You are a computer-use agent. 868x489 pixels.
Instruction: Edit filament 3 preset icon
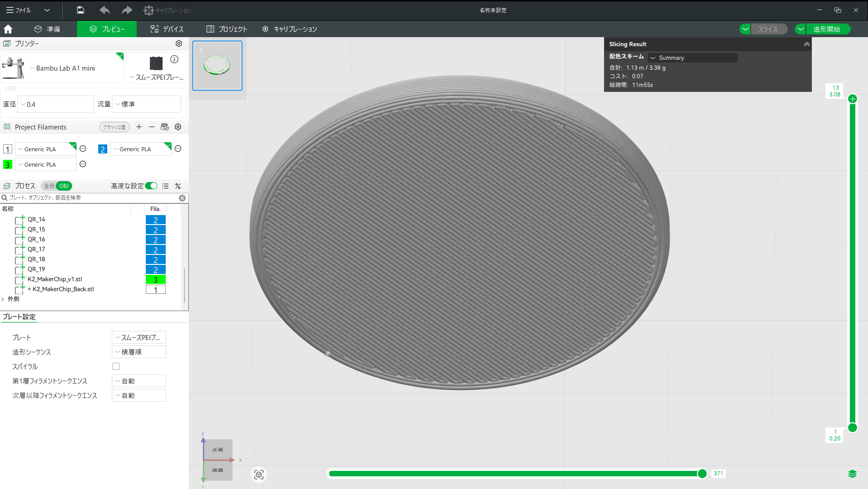point(83,164)
